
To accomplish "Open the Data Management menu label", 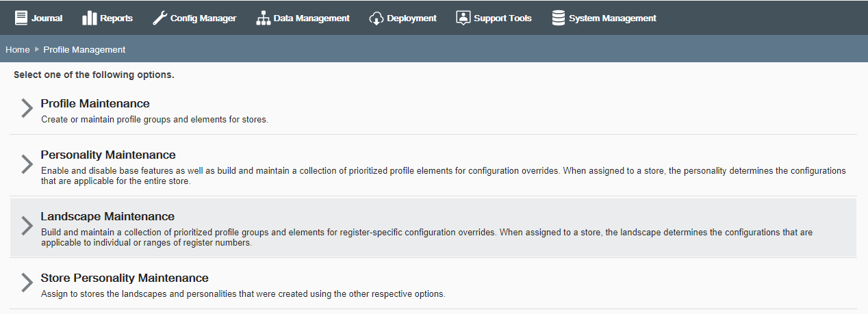I will pyautogui.click(x=311, y=18).
